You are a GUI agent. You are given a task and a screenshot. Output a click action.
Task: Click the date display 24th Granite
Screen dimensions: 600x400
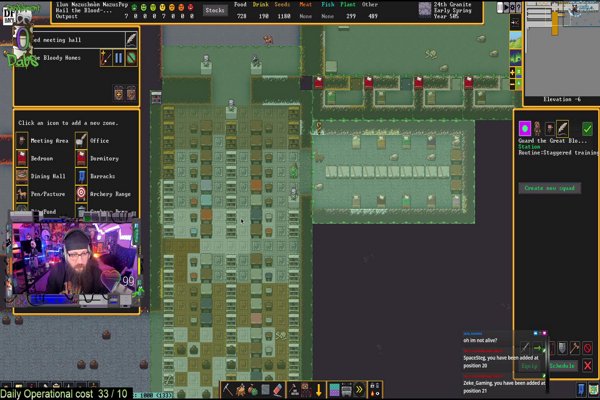[x=452, y=5]
